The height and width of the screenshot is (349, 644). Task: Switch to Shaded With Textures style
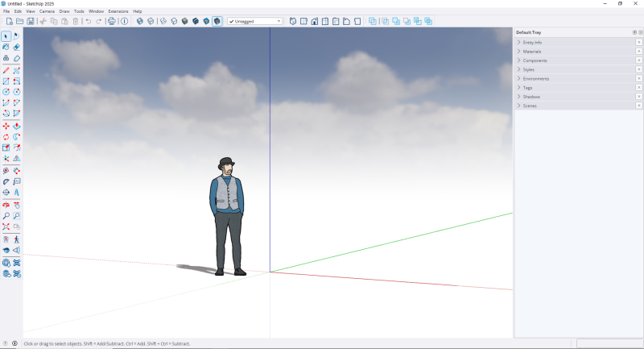pyautogui.click(x=196, y=22)
